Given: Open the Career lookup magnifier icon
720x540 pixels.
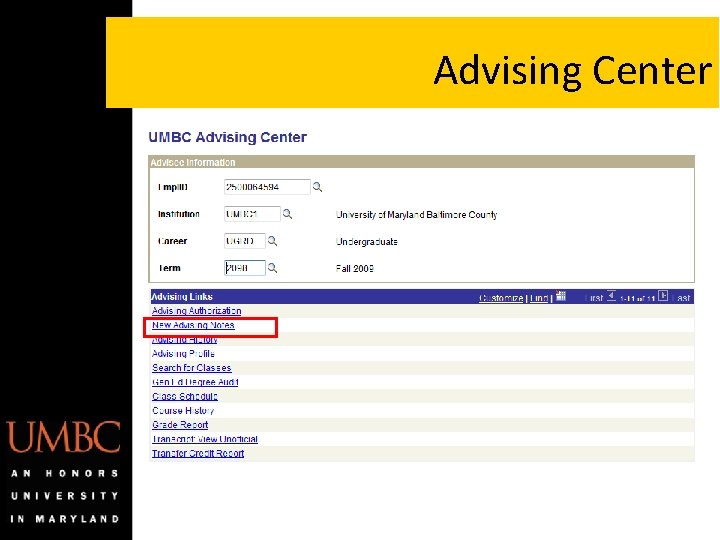Looking at the screenshot, I should (x=272, y=241).
